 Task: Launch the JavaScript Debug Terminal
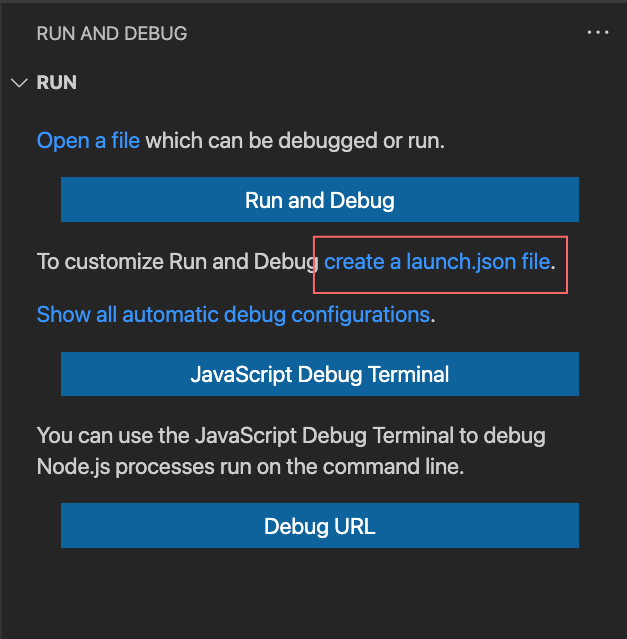click(320, 374)
